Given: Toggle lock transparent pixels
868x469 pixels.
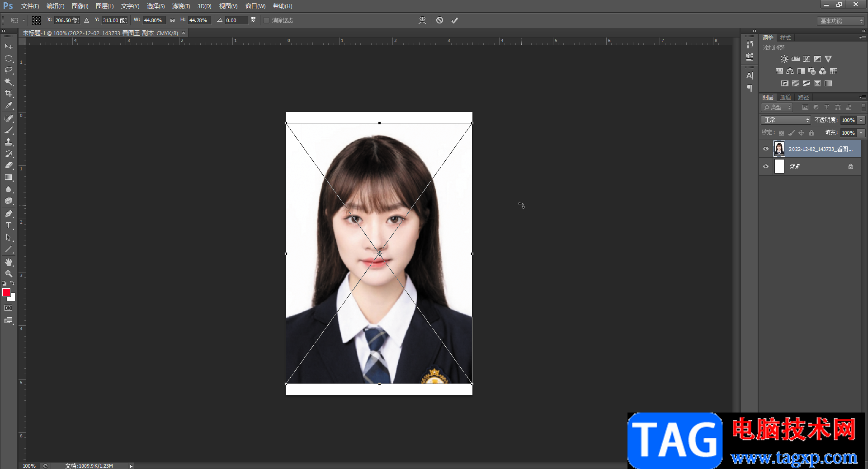Looking at the screenshot, I should tap(781, 133).
